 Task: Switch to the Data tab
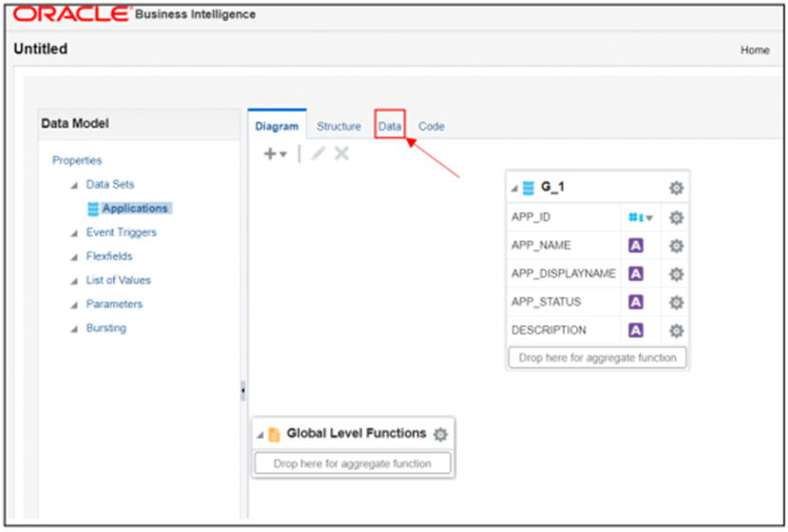tap(390, 126)
